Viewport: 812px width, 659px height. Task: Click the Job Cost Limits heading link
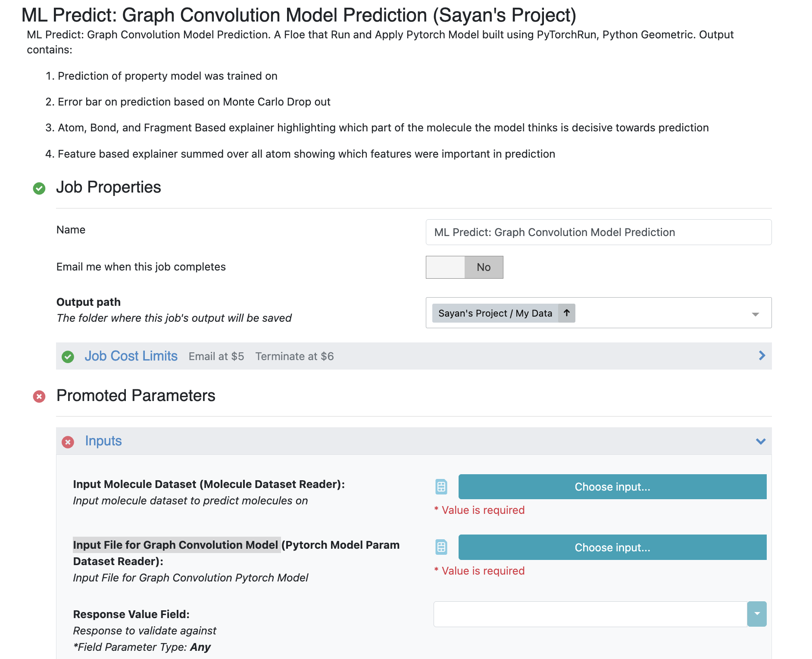tap(131, 356)
